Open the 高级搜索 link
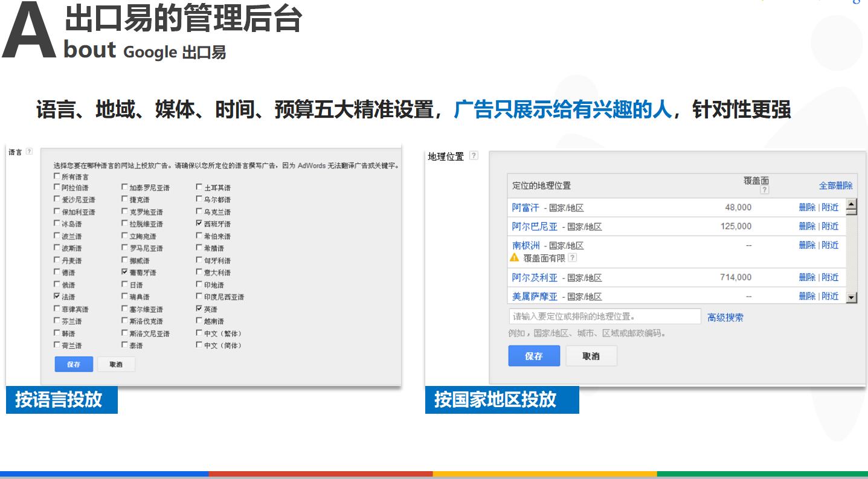Image resolution: width=868 pixels, height=479 pixels. tap(725, 317)
